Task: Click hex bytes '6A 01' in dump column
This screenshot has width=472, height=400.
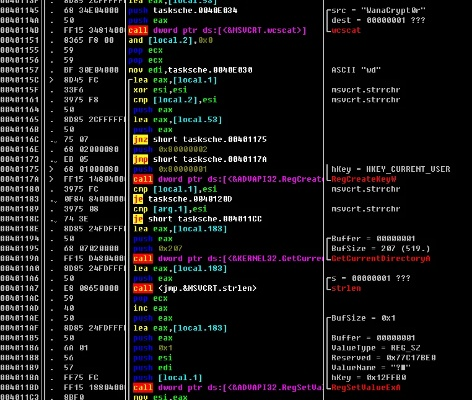Action: click(76, 348)
